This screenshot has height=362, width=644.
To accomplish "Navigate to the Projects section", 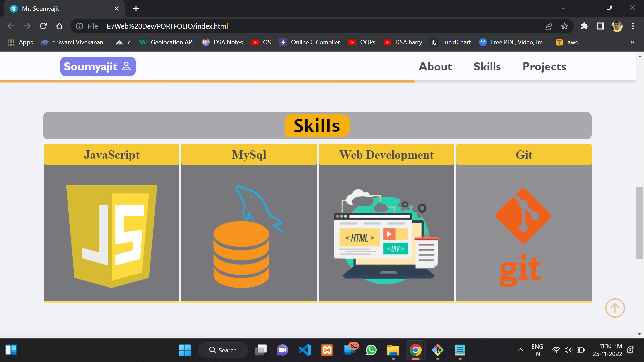I will coord(544,66).
